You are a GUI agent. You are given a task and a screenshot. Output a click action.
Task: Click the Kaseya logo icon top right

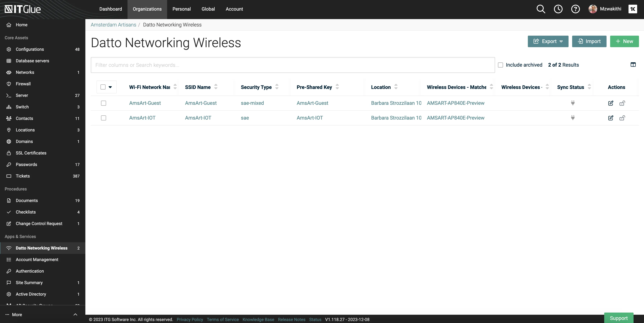pyautogui.click(x=633, y=9)
